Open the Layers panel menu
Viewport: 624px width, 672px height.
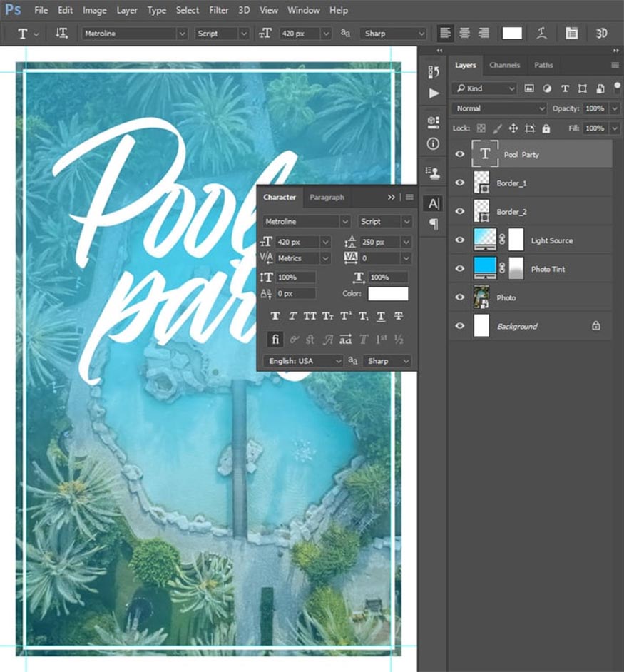pyautogui.click(x=615, y=65)
